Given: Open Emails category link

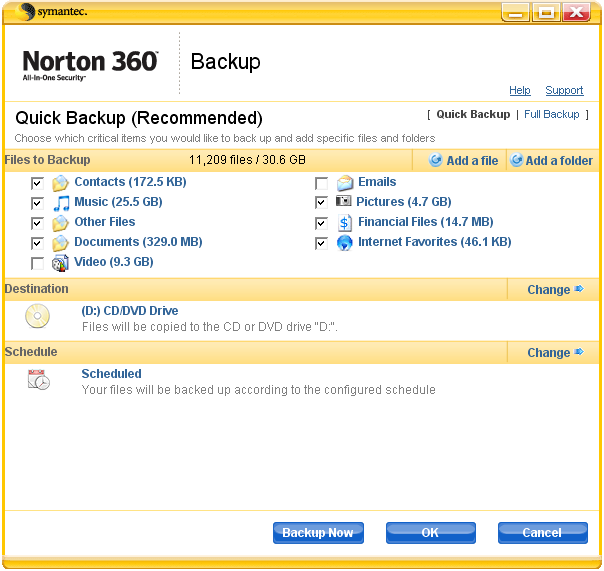Looking at the screenshot, I should pyautogui.click(x=377, y=182).
